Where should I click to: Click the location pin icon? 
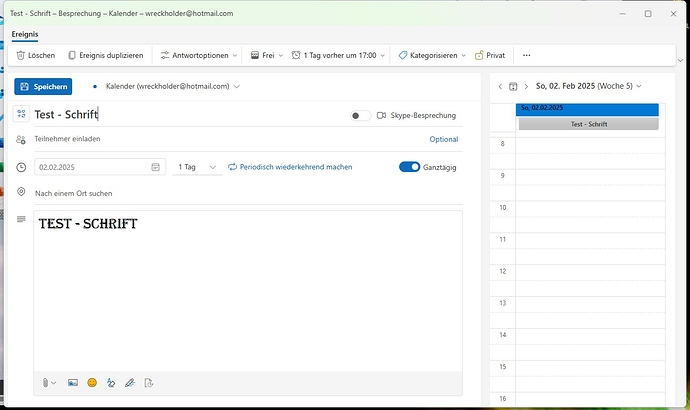pos(21,192)
